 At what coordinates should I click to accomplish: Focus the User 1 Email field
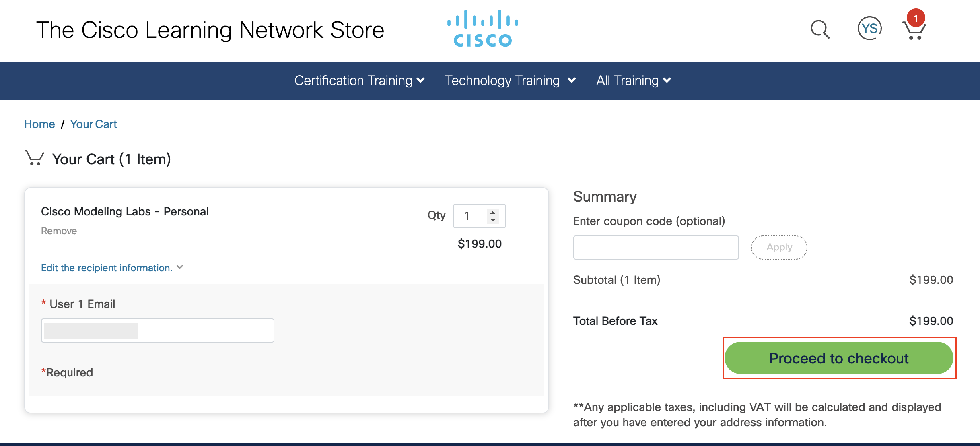point(157,330)
